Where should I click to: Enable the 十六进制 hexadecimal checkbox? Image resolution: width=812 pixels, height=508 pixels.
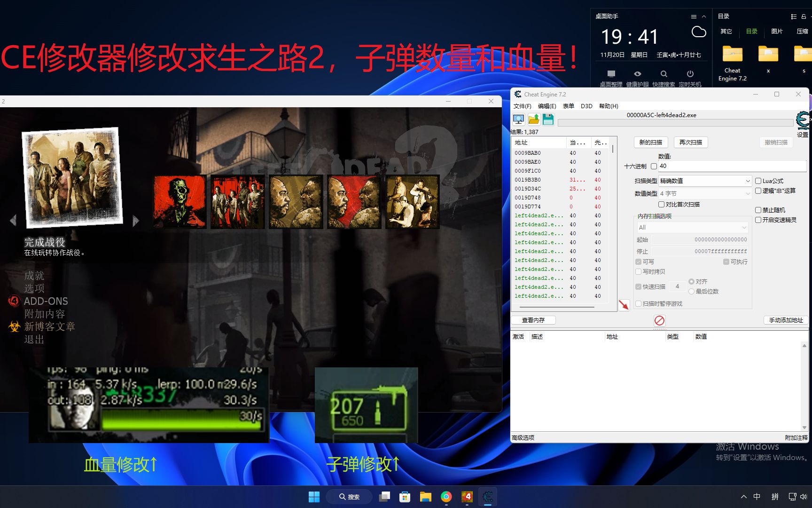654,166
